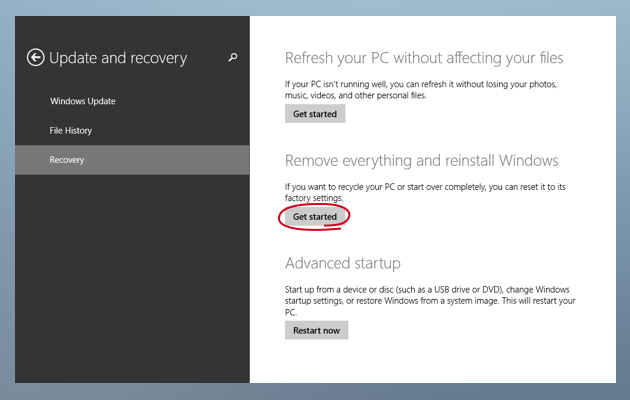Screen dimensions: 630x400
Task: Click the Remove everything and reinstall Windows heading
Action: (421, 161)
